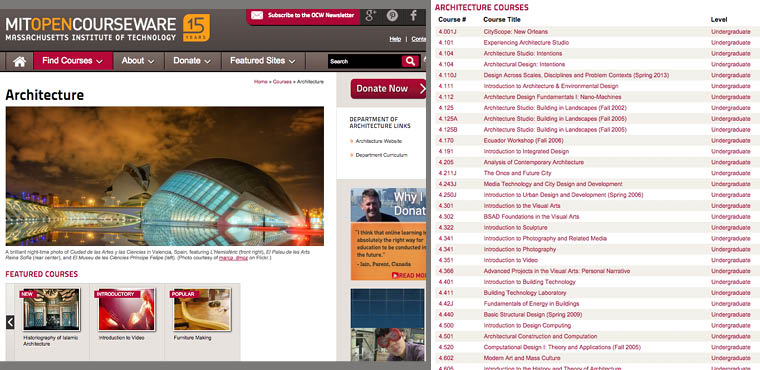Open Fundamentals of Energy in Buildings
The width and height of the screenshot is (760, 370).
coord(531,304)
